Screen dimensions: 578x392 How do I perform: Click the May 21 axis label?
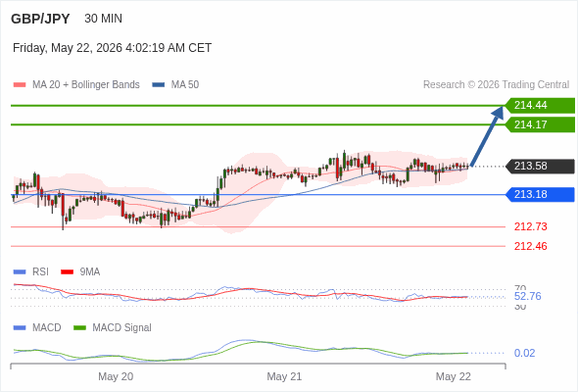284,376
